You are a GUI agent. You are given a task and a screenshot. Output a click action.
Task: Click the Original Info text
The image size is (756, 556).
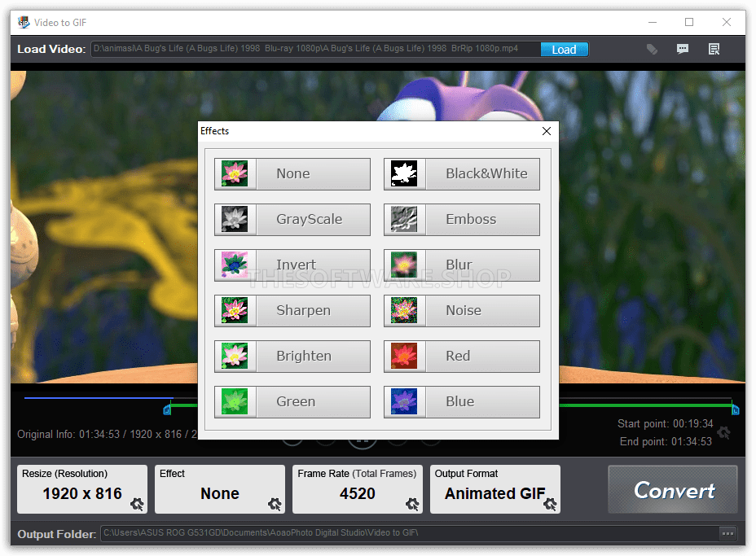pos(107,434)
